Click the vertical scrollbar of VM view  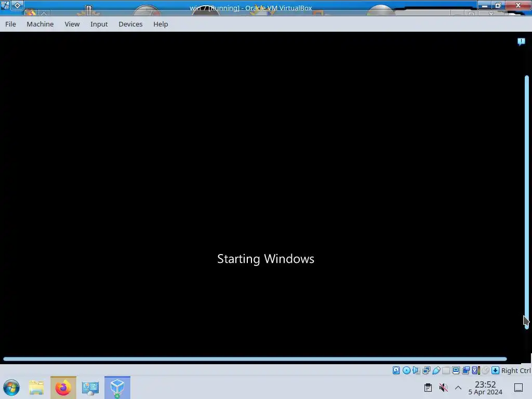(527, 202)
